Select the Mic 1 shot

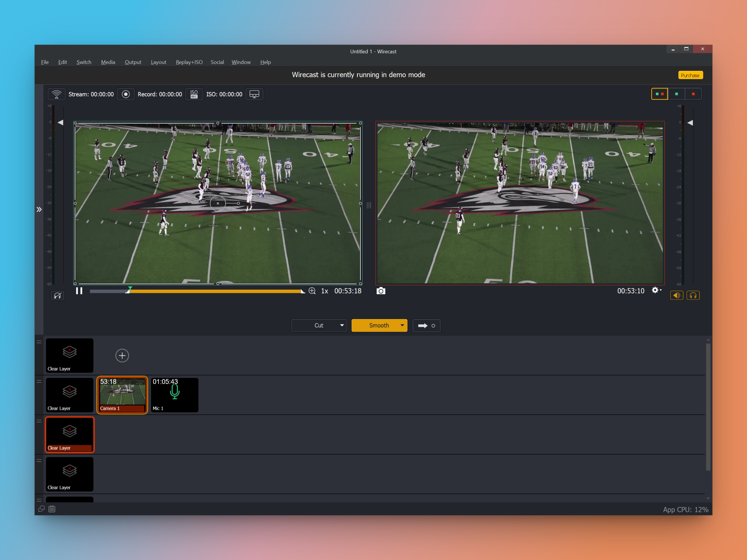tap(175, 395)
